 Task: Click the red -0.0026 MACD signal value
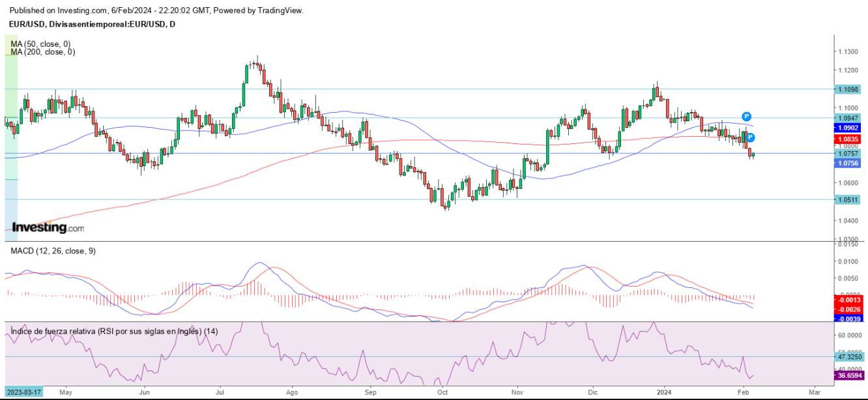click(850, 308)
